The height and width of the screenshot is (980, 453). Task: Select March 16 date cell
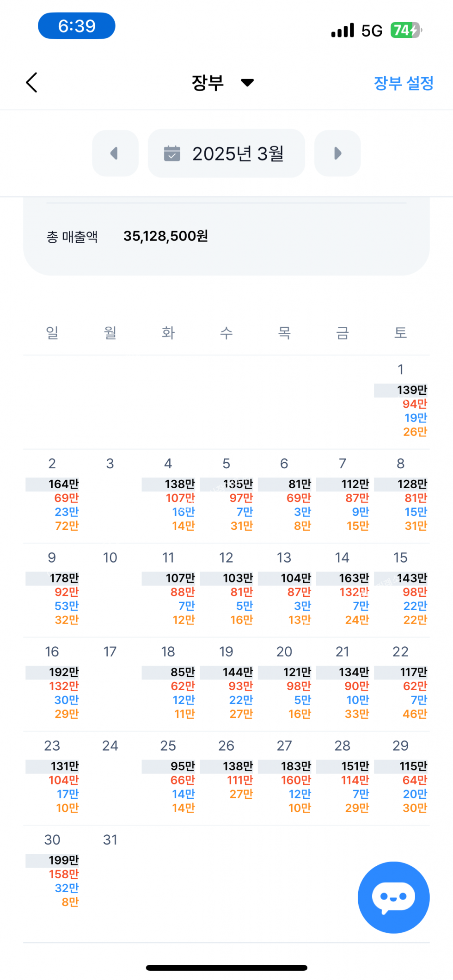52,683
